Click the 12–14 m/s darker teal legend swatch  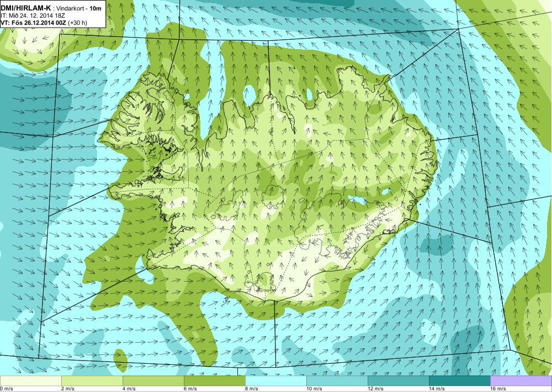[398, 381]
